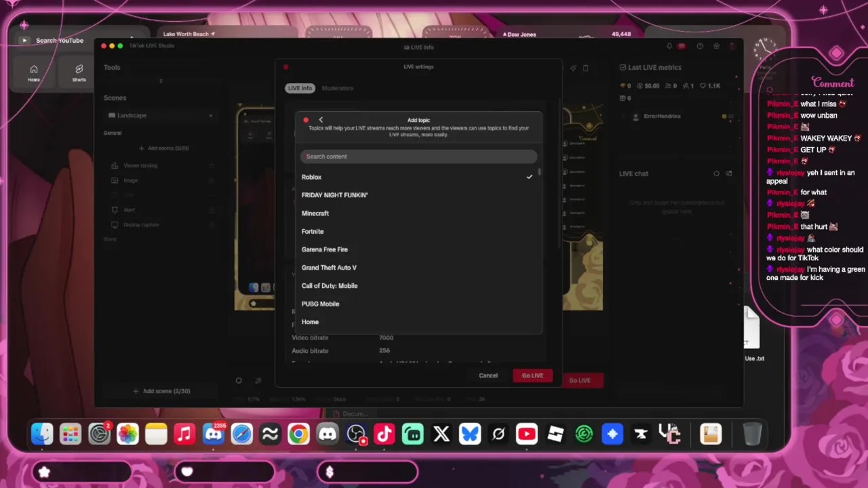Image resolution: width=868 pixels, height=488 pixels.
Task: Select Call of Duty: Mobile topic
Action: point(417,286)
